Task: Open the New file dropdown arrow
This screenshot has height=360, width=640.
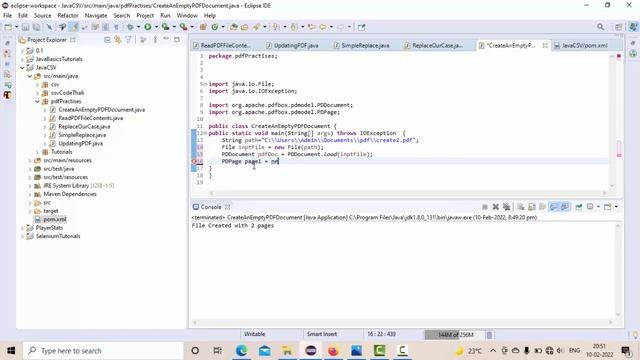Action: [x=16, y=27]
